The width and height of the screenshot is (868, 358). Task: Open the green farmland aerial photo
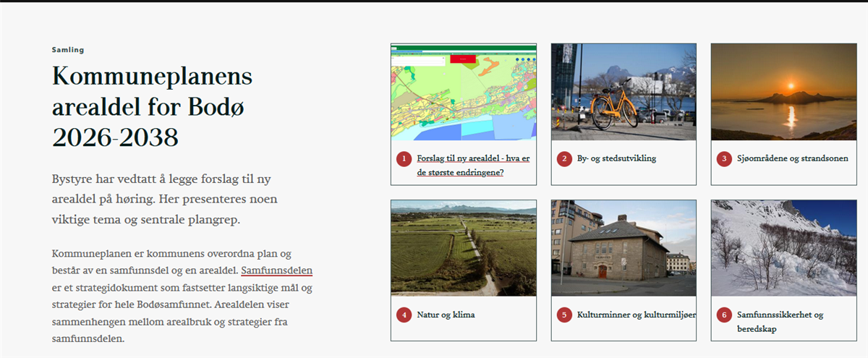click(x=463, y=248)
